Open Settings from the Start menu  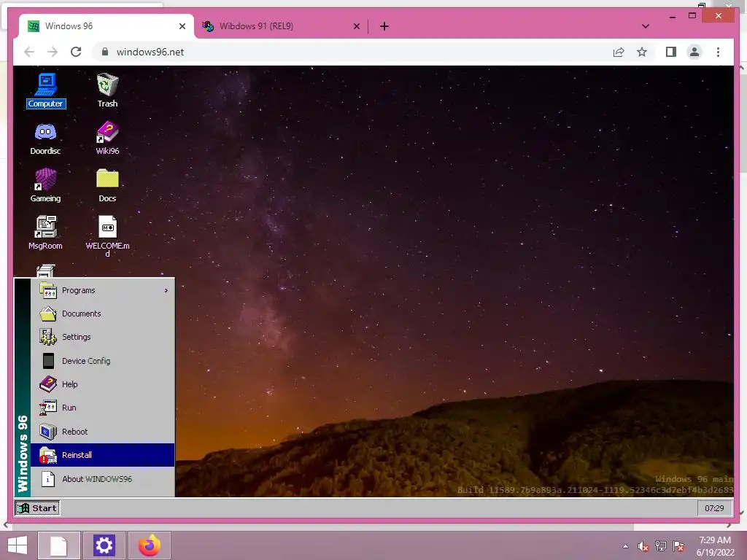102,337
